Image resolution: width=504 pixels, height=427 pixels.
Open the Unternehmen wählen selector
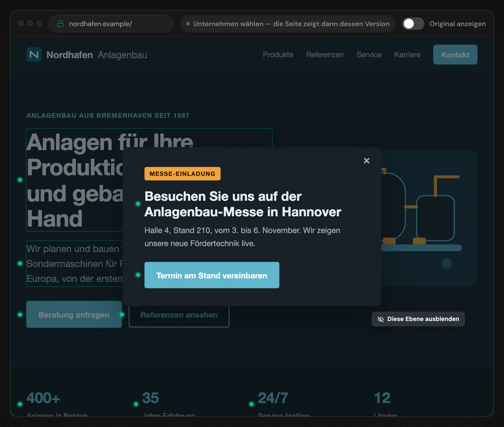pos(288,24)
